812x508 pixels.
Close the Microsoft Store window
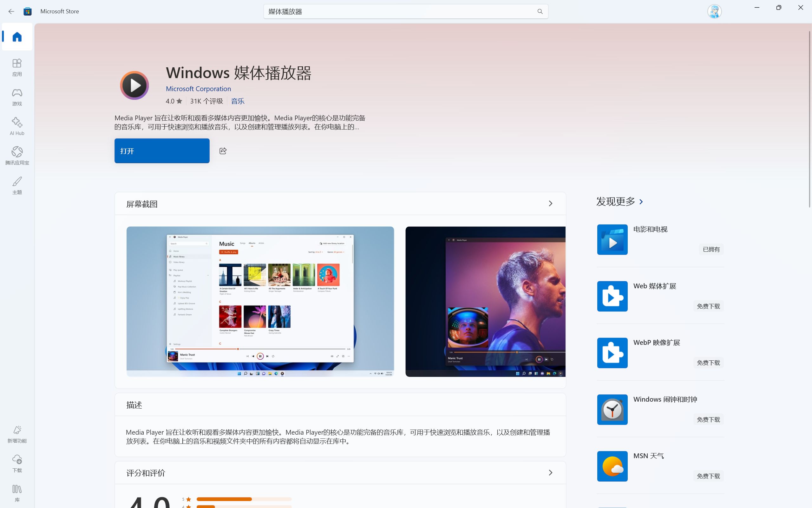[801, 7]
